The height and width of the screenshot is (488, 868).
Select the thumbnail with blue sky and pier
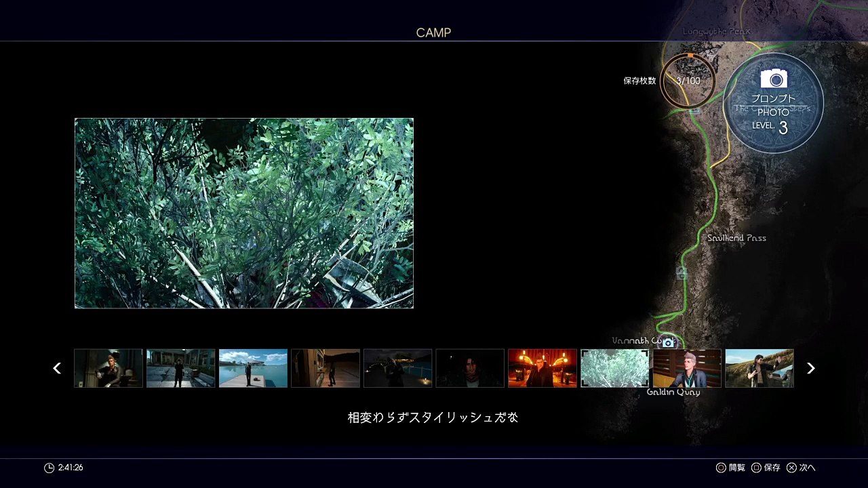[x=253, y=368]
